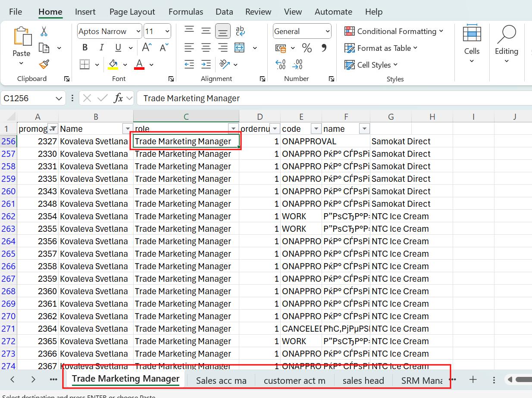Open Cells group button
The image size is (532, 398).
coord(472,44)
